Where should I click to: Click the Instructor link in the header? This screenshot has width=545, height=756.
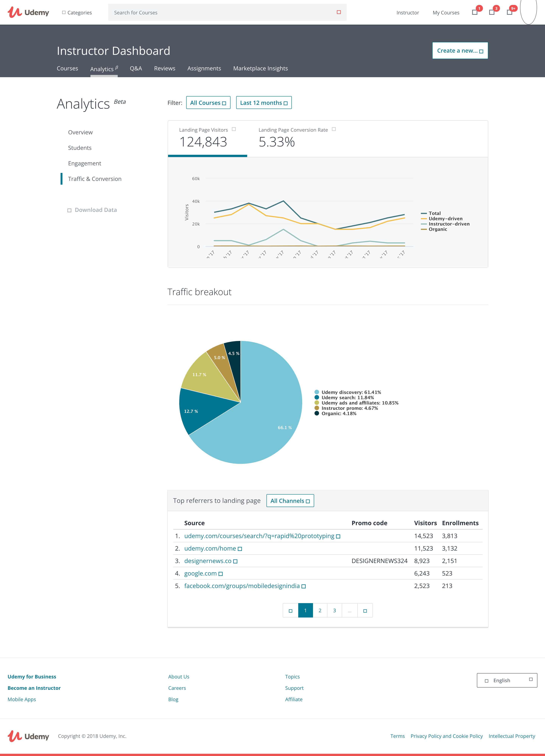click(407, 13)
